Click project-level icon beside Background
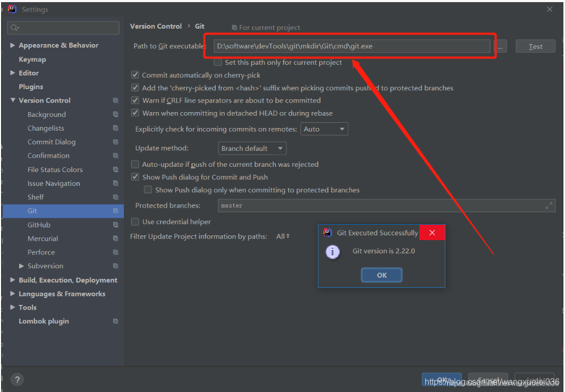565x392 pixels. (115, 115)
